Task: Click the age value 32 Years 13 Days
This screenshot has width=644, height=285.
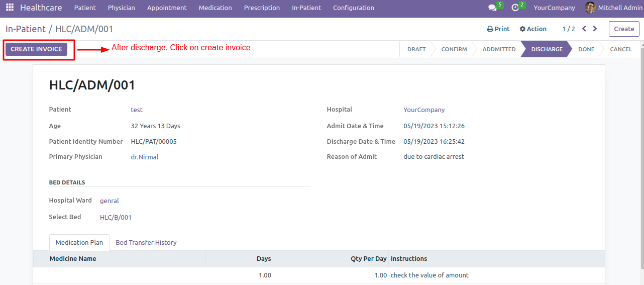Action: point(155,126)
